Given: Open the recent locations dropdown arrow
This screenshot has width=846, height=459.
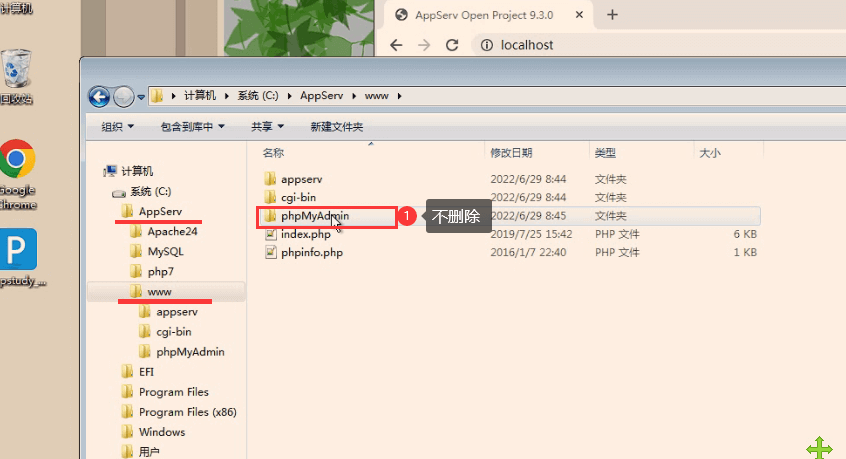Looking at the screenshot, I should (141, 97).
